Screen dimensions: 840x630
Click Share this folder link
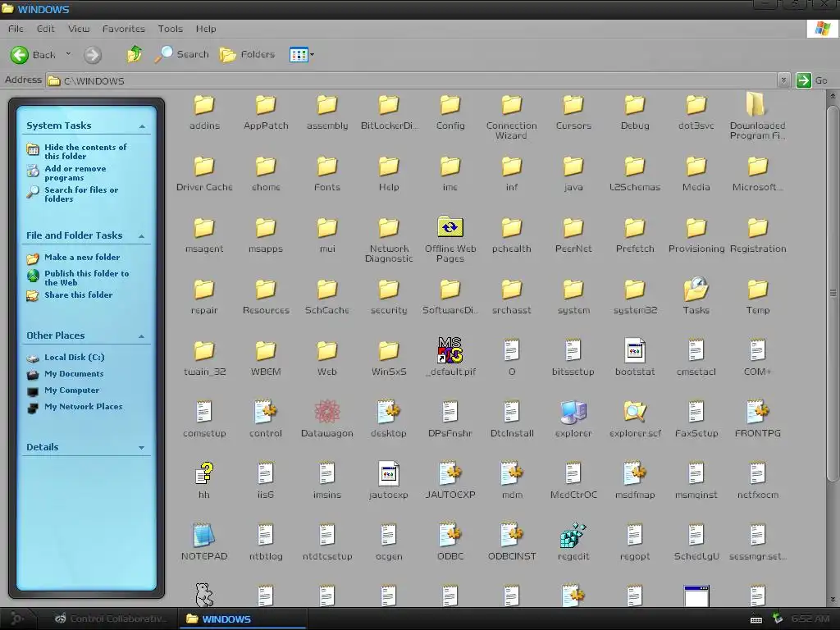click(x=70, y=295)
